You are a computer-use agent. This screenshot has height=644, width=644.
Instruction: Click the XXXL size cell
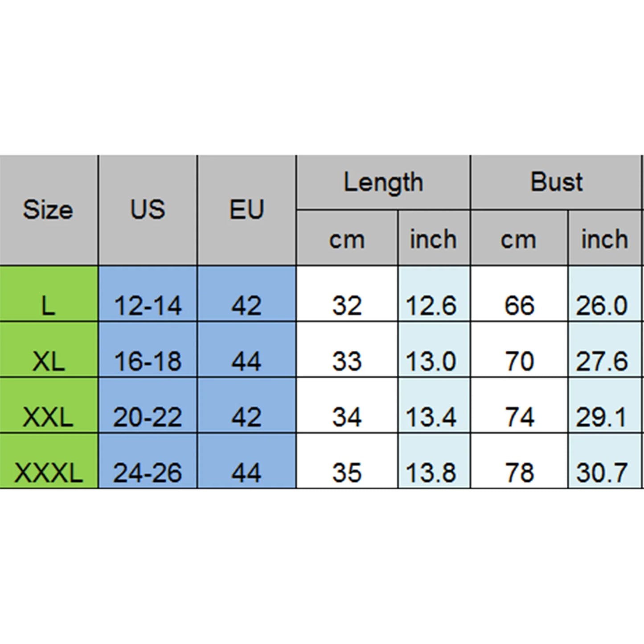pyautogui.click(x=48, y=461)
